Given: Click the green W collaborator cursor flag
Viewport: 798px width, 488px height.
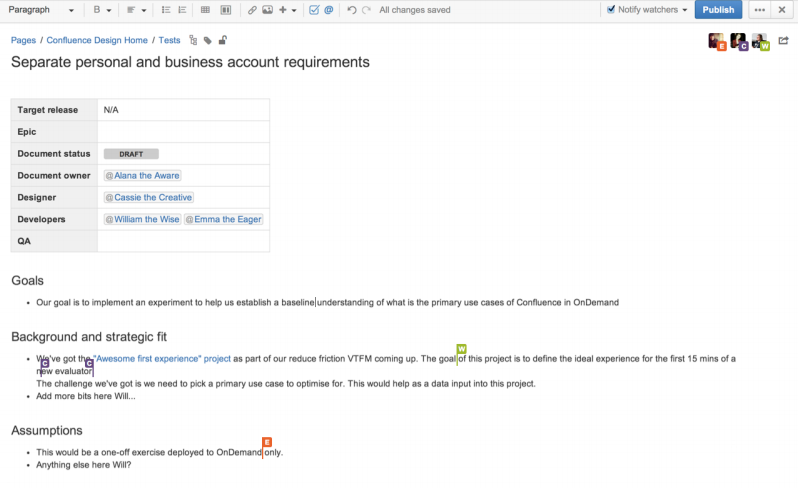Looking at the screenshot, I should click(461, 349).
